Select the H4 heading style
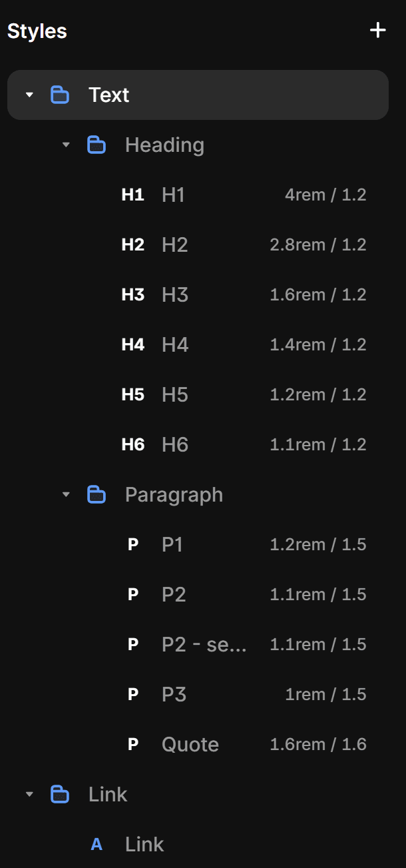The height and width of the screenshot is (868, 406). (175, 344)
